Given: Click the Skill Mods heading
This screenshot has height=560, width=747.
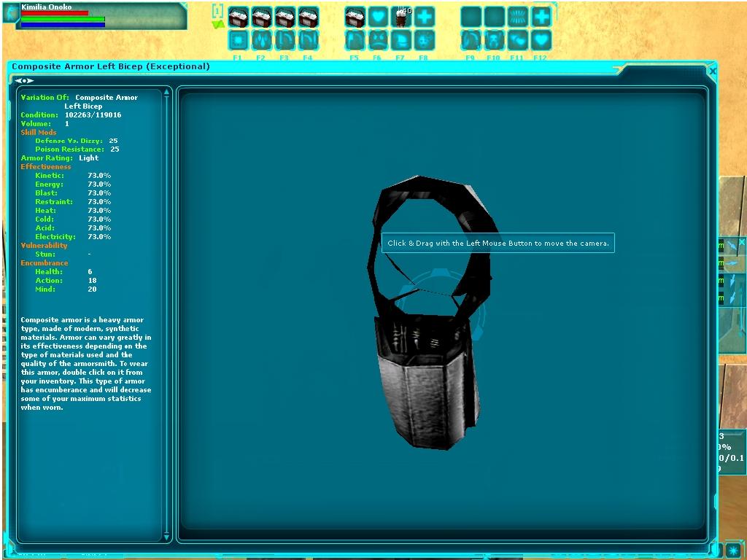Looking at the screenshot, I should [39, 133].
